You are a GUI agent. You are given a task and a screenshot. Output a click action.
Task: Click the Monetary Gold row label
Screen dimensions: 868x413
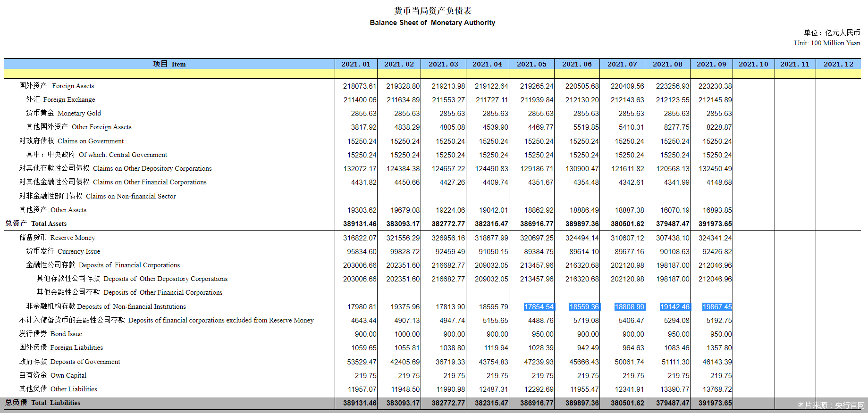63,113
